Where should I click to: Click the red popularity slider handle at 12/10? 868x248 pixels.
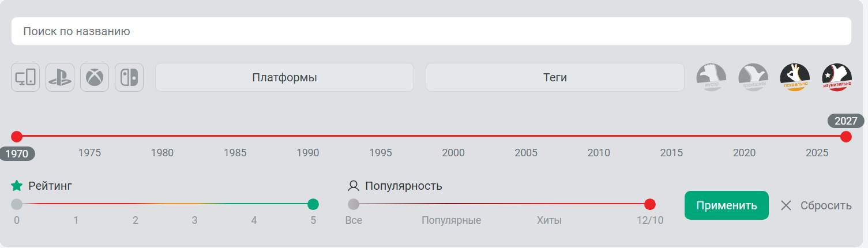pos(650,204)
